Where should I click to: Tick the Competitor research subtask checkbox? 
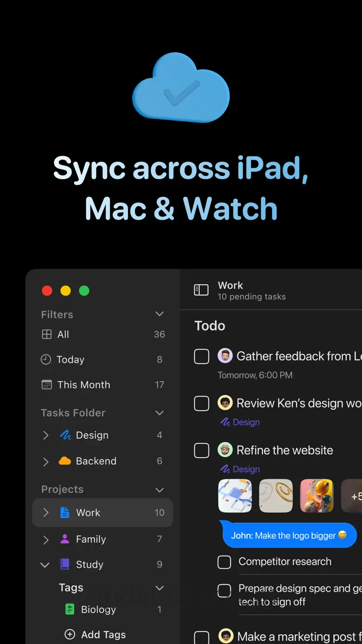[x=224, y=562]
